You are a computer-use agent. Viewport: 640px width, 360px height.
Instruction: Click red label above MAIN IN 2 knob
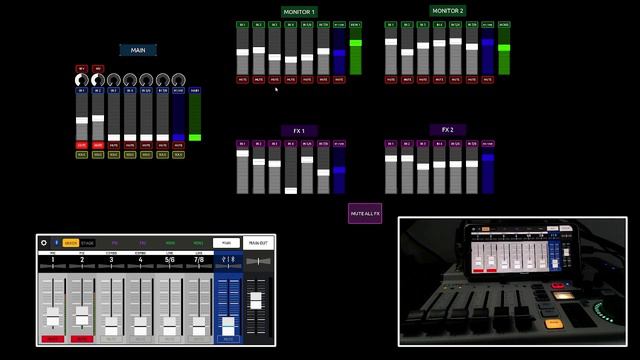coord(98,69)
